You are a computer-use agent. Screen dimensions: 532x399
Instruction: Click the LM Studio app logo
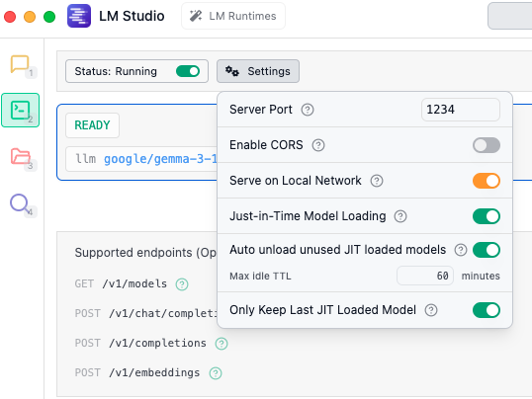coord(79,16)
